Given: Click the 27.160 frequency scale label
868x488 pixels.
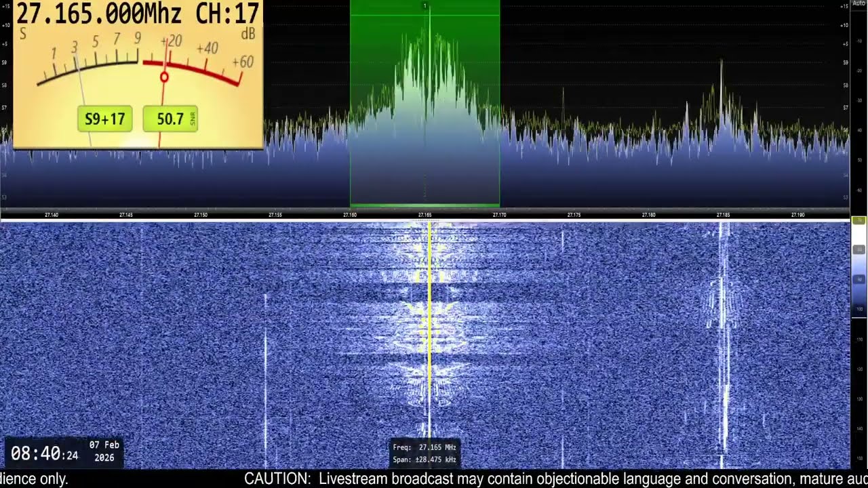Looking at the screenshot, I should click(350, 215).
